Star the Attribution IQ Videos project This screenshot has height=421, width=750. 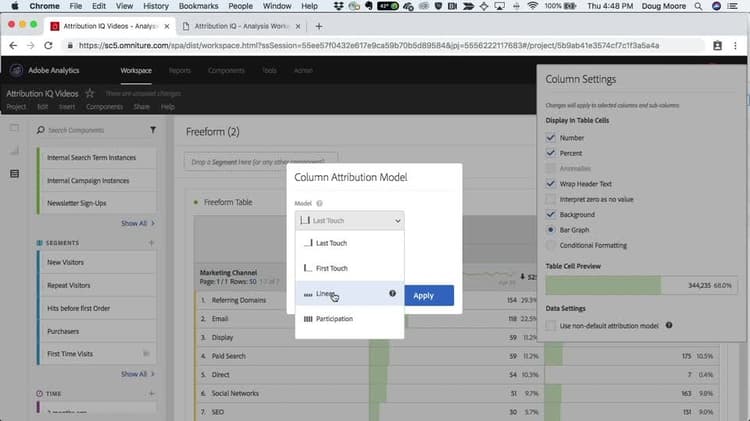[89, 93]
